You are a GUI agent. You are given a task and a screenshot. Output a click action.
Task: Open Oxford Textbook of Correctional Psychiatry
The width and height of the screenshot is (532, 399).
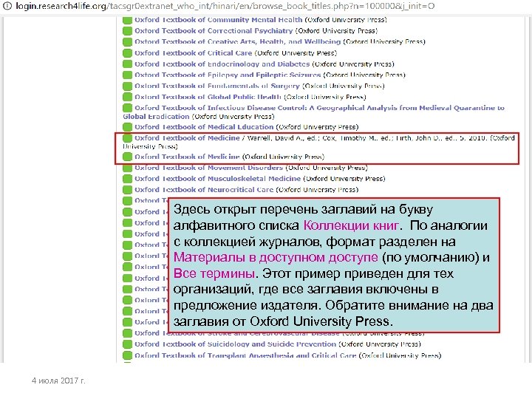pyautogui.click(x=214, y=30)
